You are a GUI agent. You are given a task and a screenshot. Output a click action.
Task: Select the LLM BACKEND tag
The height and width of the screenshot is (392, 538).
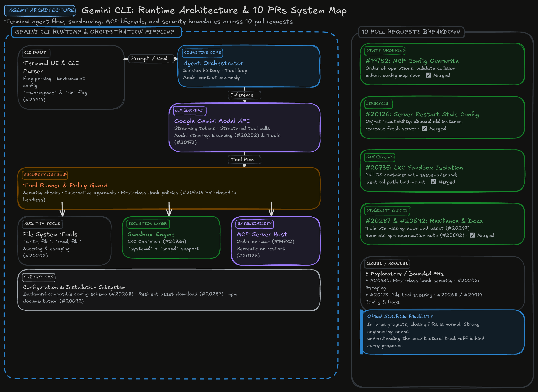tap(190, 111)
